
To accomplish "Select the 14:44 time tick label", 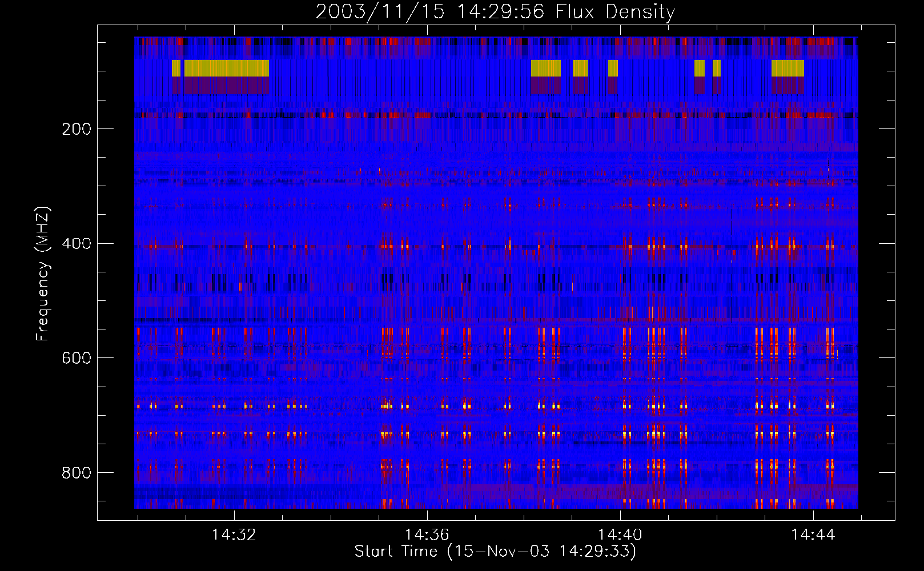I will [x=813, y=535].
